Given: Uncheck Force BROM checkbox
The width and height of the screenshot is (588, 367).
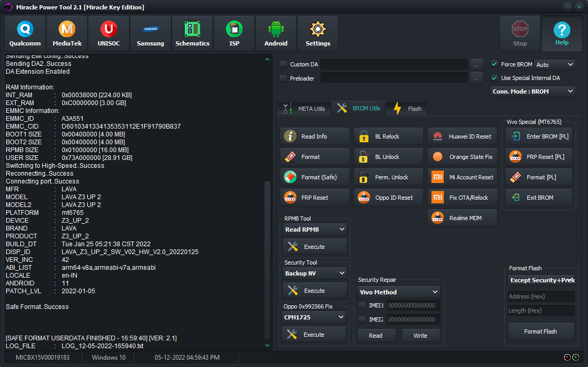Looking at the screenshot, I should pyautogui.click(x=494, y=64).
